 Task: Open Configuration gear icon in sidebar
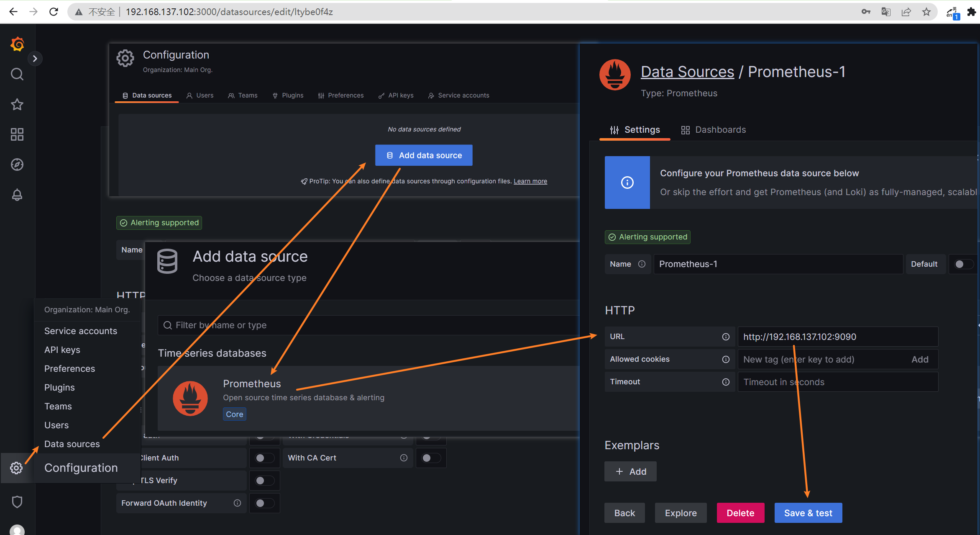(x=16, y=468)
